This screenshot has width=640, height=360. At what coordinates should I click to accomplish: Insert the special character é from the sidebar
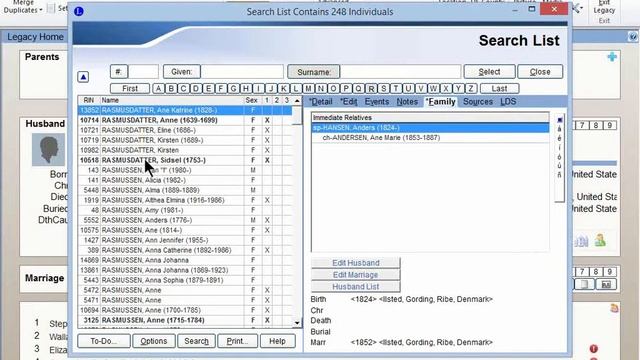(559, 138)
